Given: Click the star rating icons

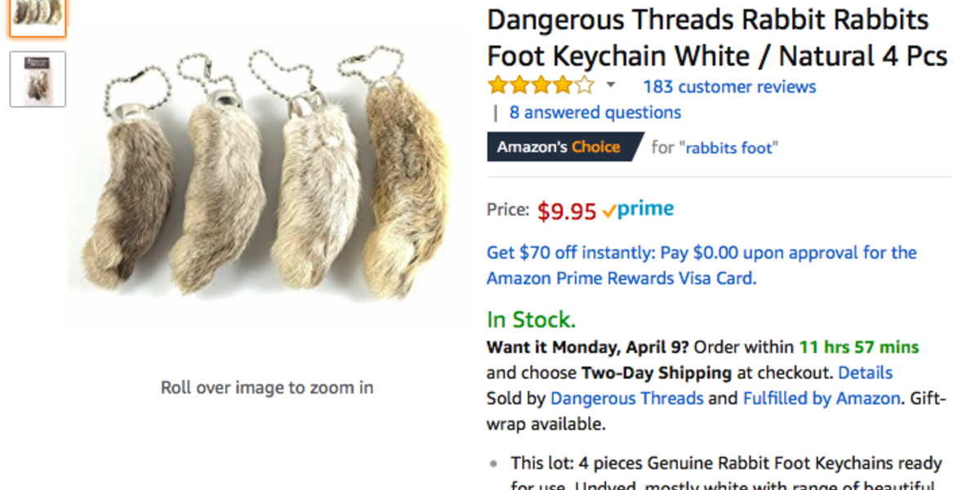Looking at the screenshot, I should pyautogui.click(x=541, y=86).
